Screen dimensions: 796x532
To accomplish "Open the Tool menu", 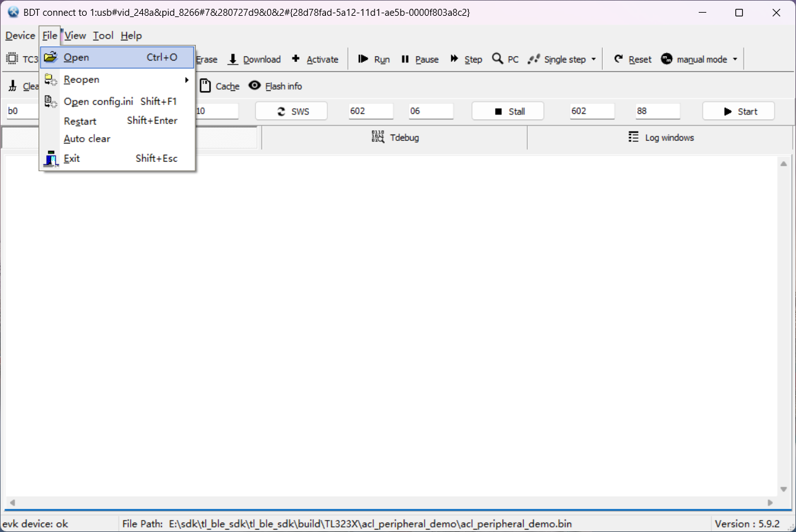I will [x=103, y=35].
